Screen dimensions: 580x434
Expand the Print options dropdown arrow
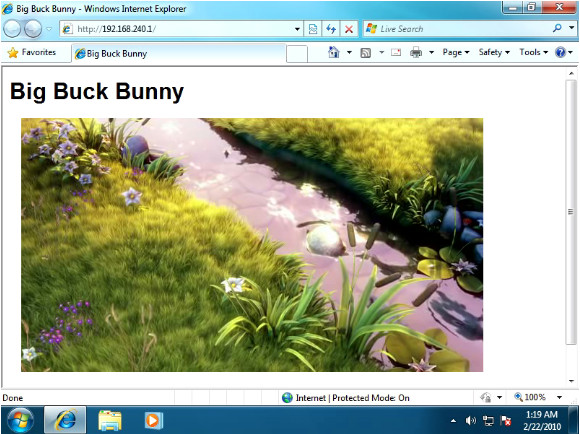point(431,53)
